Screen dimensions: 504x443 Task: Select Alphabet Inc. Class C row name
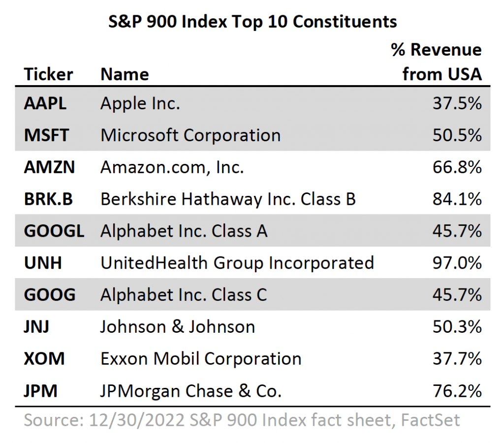(x=184, y=295)
